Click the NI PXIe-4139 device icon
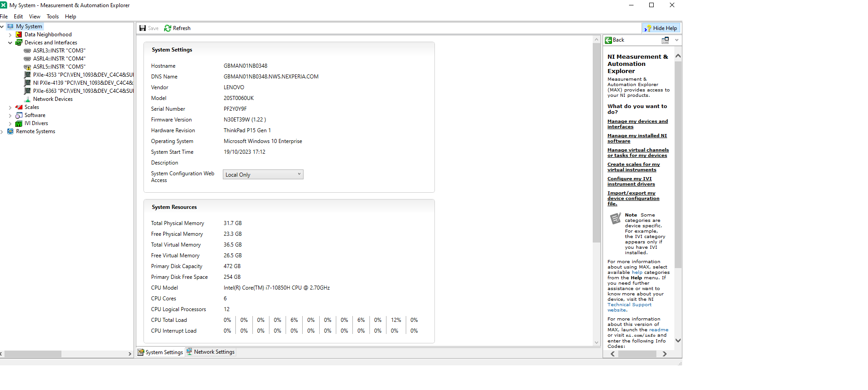Screen dimensions: 868x390 27,83
